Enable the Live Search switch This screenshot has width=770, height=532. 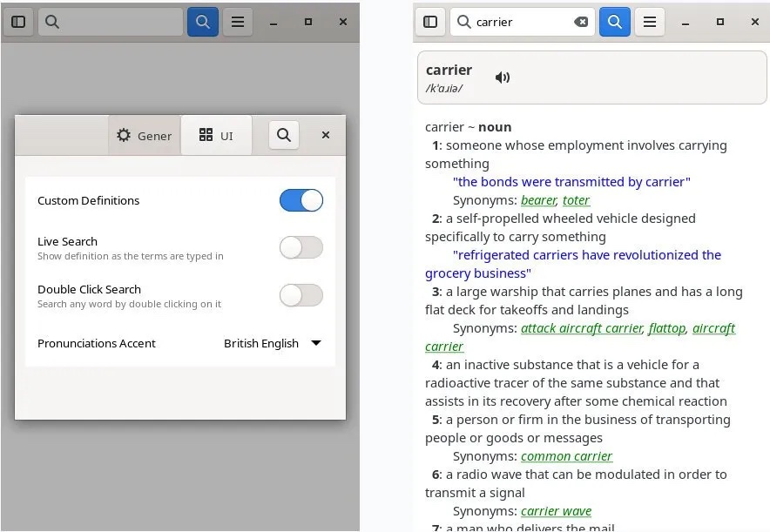pos(301,248)
